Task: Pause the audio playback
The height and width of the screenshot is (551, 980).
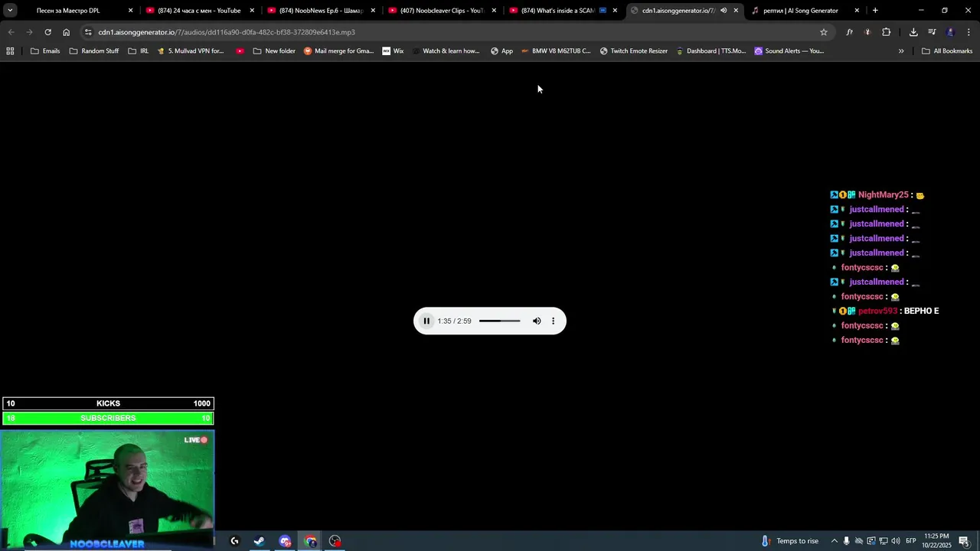Action: pos(426,321)
